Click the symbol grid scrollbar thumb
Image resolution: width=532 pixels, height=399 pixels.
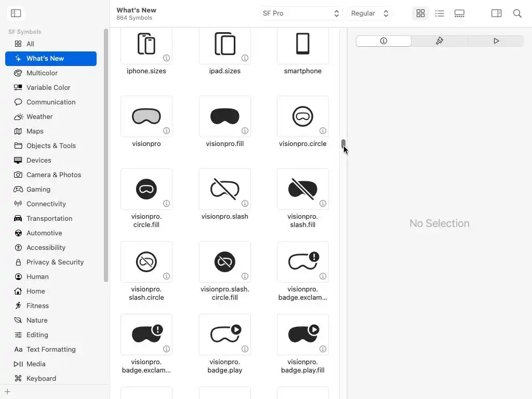(343, 144)
